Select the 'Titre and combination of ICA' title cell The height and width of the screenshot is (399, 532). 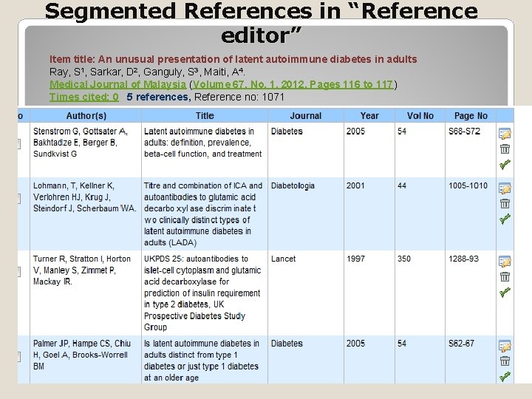tap(205, 214)
